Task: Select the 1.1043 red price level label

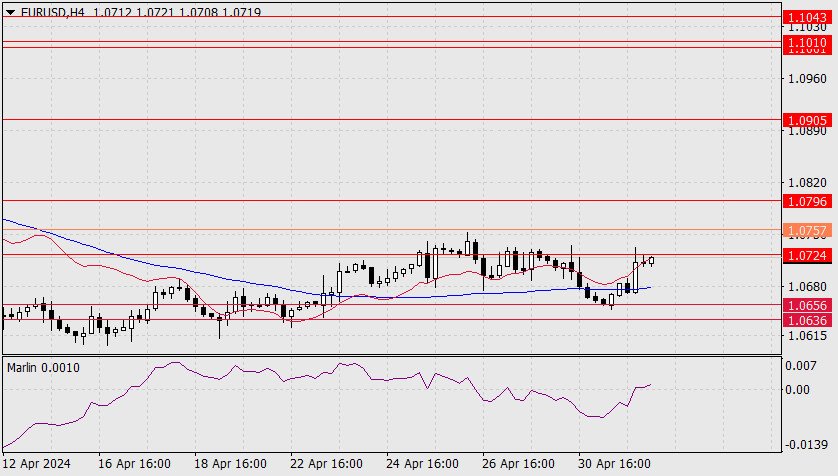Action: tap(808, 18)
